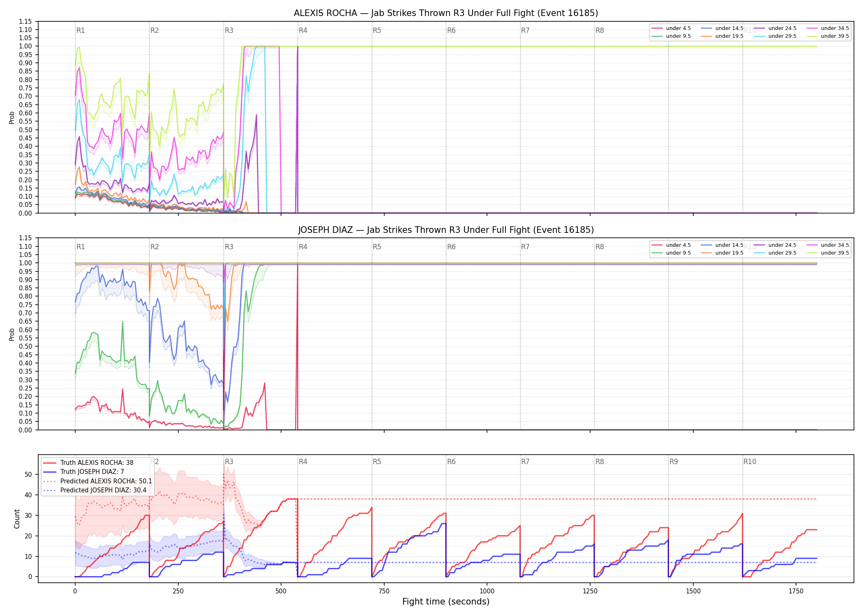Click 'Truth ALEXIS ROCHA: 38' legend entry

tap(88, 462)
